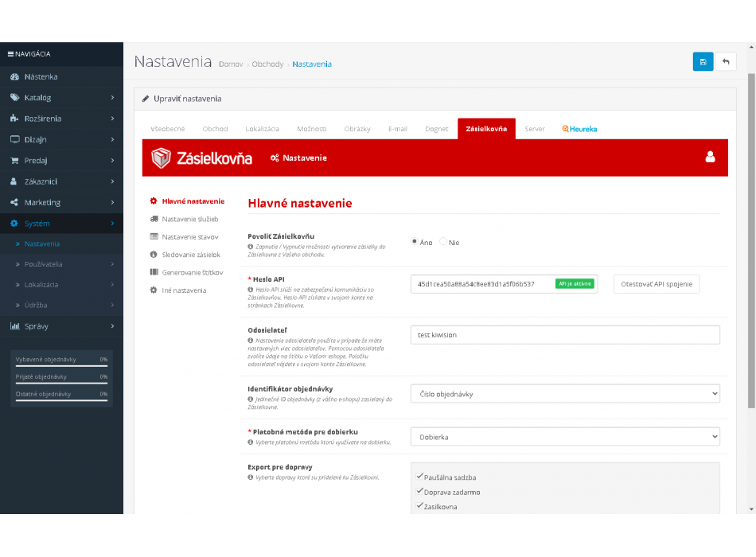Click the info icon under Povoliť Zásielkovňu
The width and height of the screenshot is (756, 557).
point(251,247)
